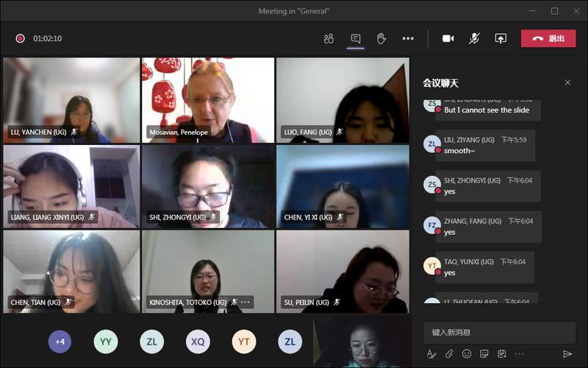Leave meeting with red 退出 button

[548, 38]
